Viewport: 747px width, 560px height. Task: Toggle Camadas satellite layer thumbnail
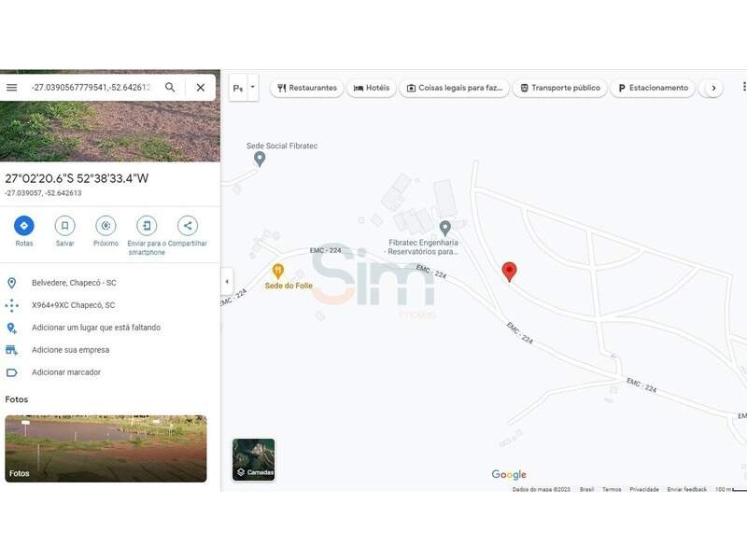tap(254, 459)
